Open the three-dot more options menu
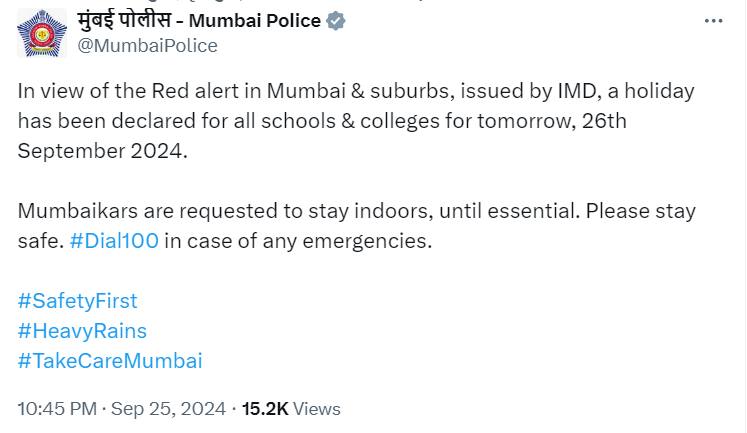The height and width of the screenshot is (433, 747). tap(713, 21)
